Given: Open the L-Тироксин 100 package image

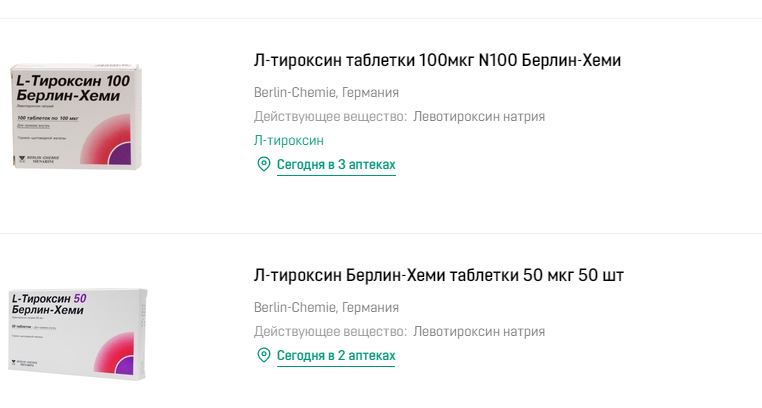Looking at the screenshot, I should point(76,116).
